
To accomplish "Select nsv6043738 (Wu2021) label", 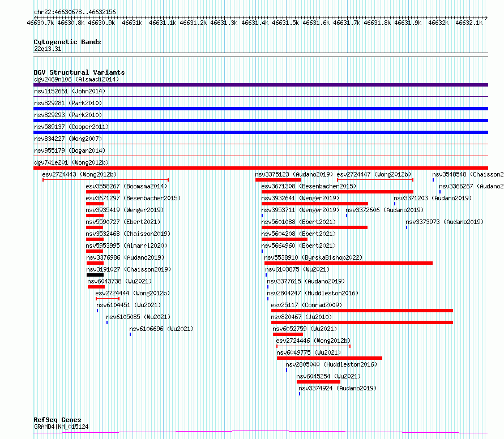I will click(x=119, y=281).
